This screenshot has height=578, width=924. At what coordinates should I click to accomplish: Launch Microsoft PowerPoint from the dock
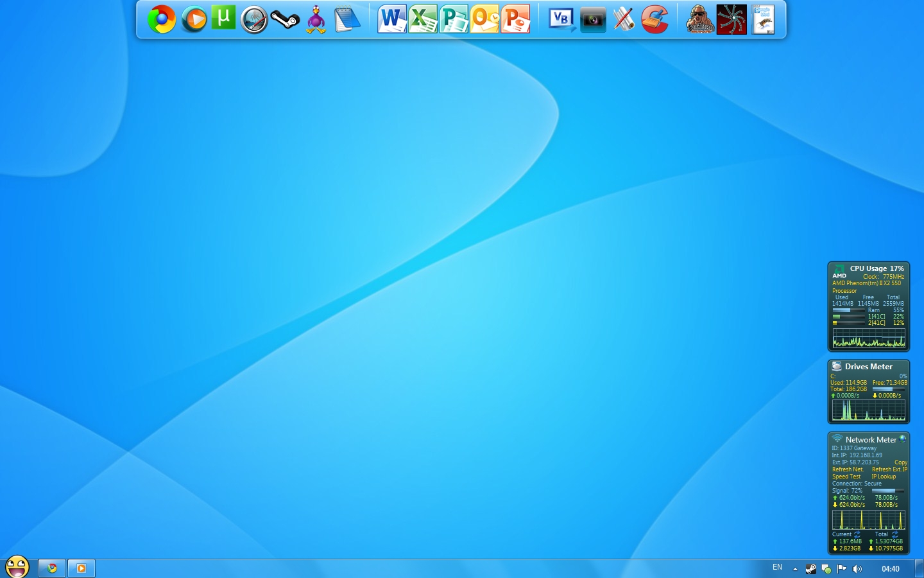pos(515,19)
